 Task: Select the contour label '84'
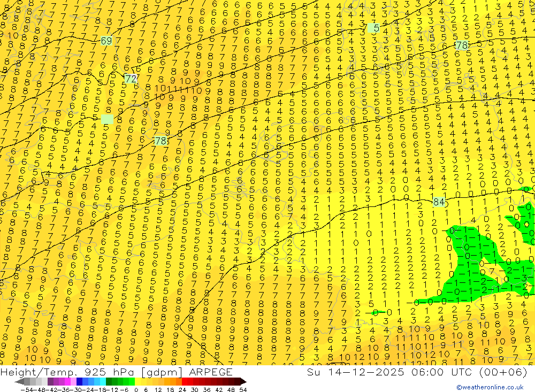[x=439, y=202]
